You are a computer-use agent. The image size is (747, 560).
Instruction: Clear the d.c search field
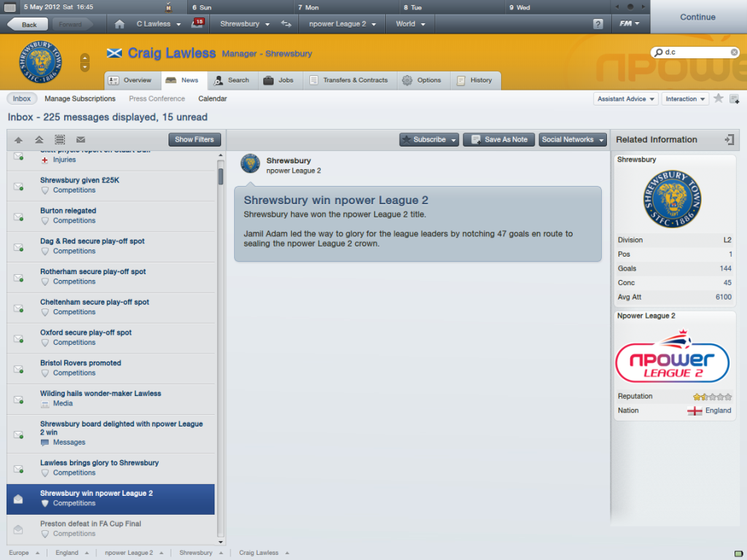[734, 52]
